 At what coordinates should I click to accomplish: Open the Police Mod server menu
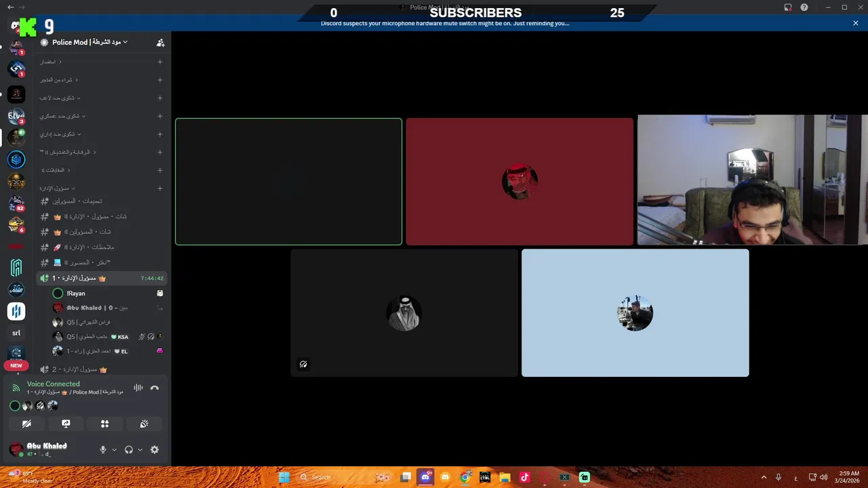[90, 42]
